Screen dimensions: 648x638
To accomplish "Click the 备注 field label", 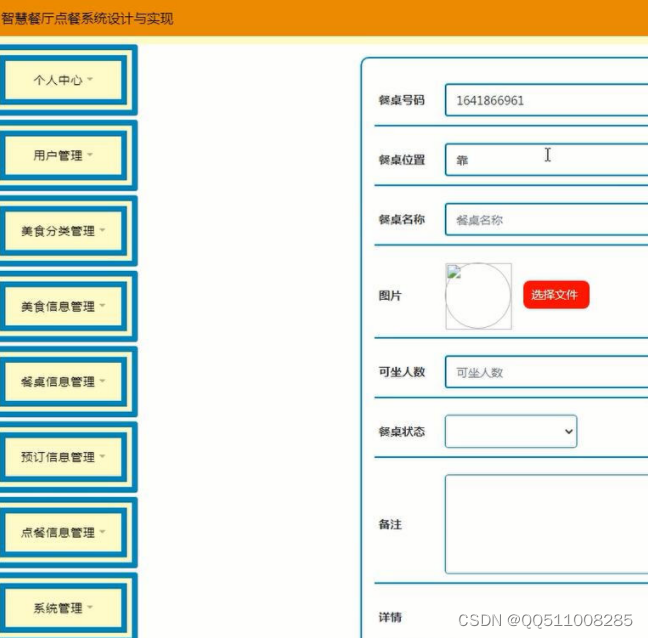I will coord(390,524).
